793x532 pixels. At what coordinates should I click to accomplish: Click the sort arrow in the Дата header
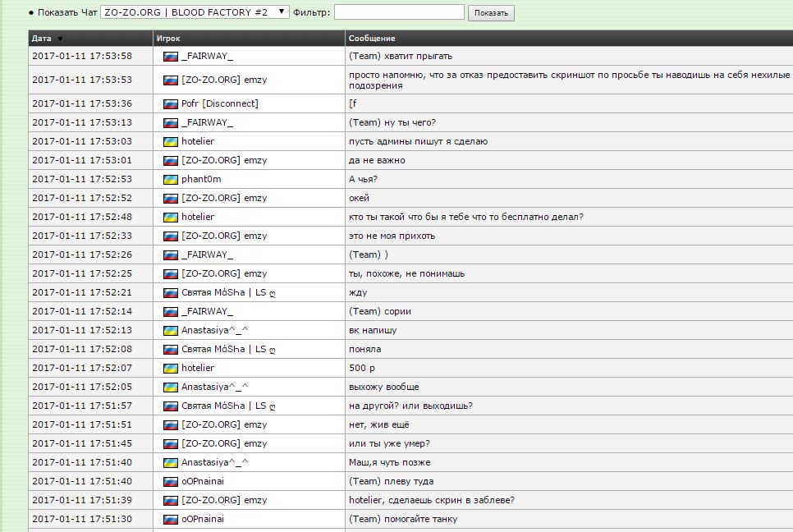(60, 39)
